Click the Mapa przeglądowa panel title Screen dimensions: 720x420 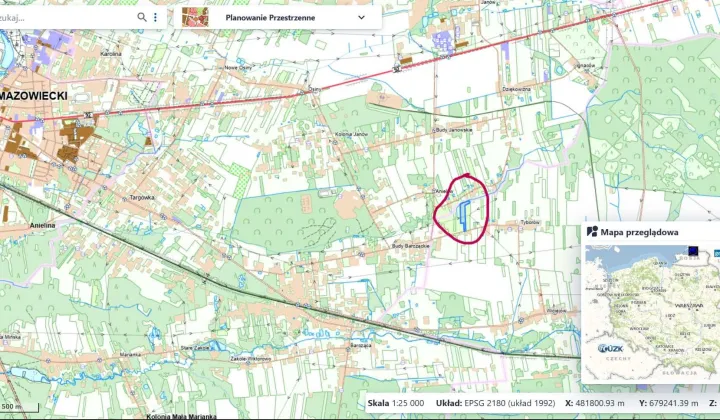[x=639, y=232]
